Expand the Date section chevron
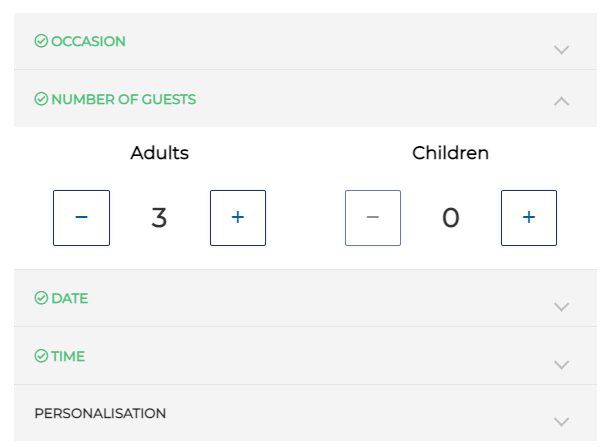Image resolution: width=611 pixels, height=447 pixels. pos(562,307)
